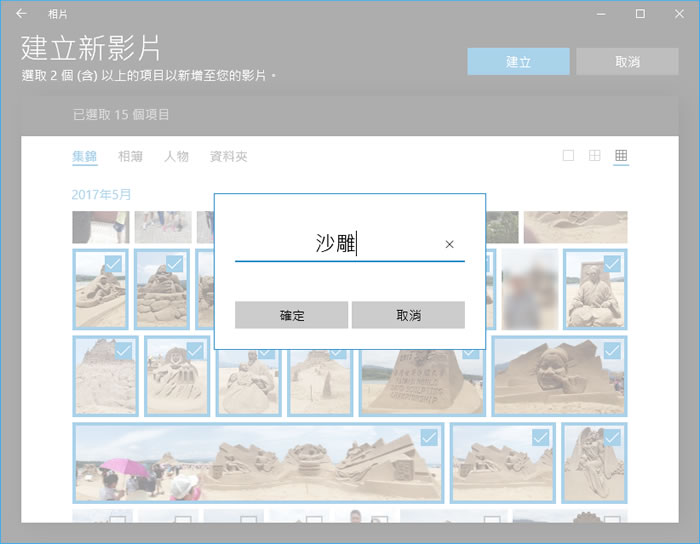Click the blue 建立 button
Viewport: 700px width, 544px height.
tap(518, 62)
